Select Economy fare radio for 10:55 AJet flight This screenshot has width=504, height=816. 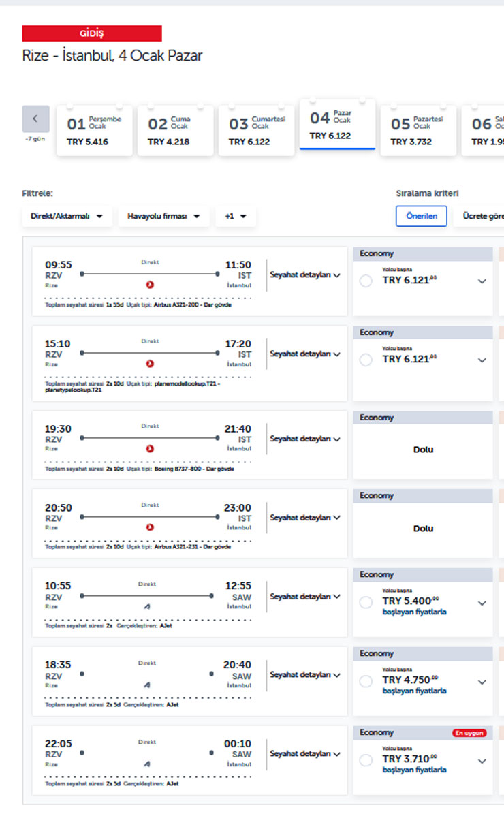click(366, 603)
